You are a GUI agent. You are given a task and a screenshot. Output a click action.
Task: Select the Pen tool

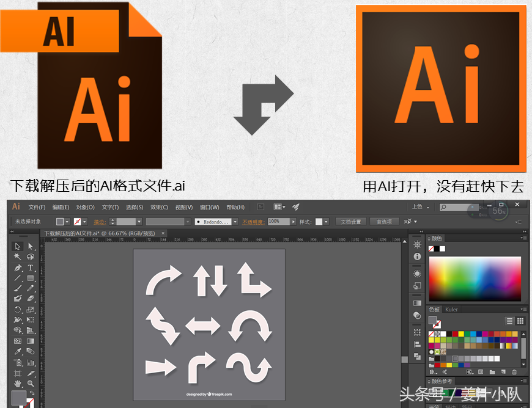coord(18,268)
